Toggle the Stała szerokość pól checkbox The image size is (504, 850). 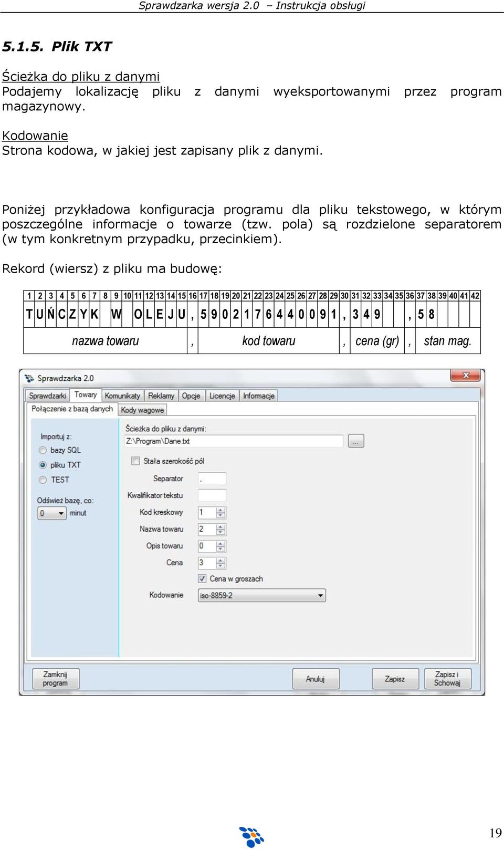(x=135, y=461)
